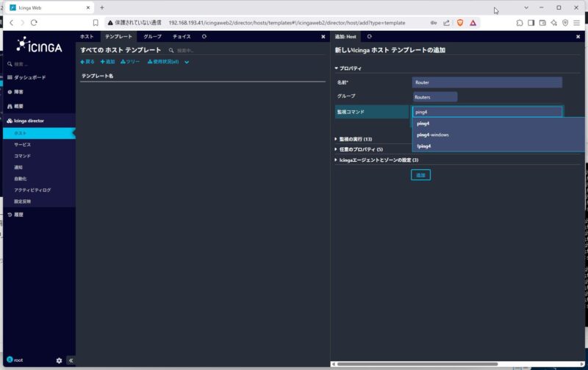Collapse the sidebar with double-chevron icon

(x=71, y=360)
